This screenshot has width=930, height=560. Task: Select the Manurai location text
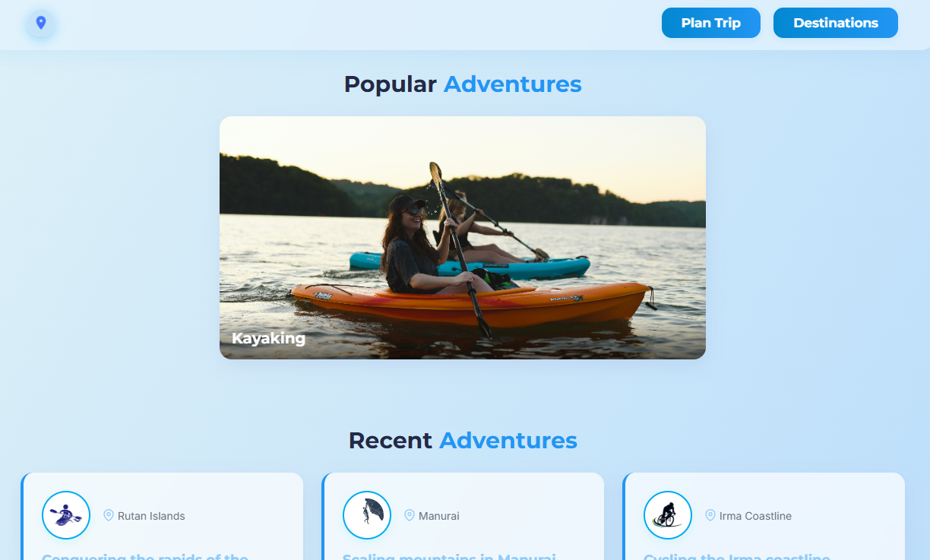click(x=439, y=516)
